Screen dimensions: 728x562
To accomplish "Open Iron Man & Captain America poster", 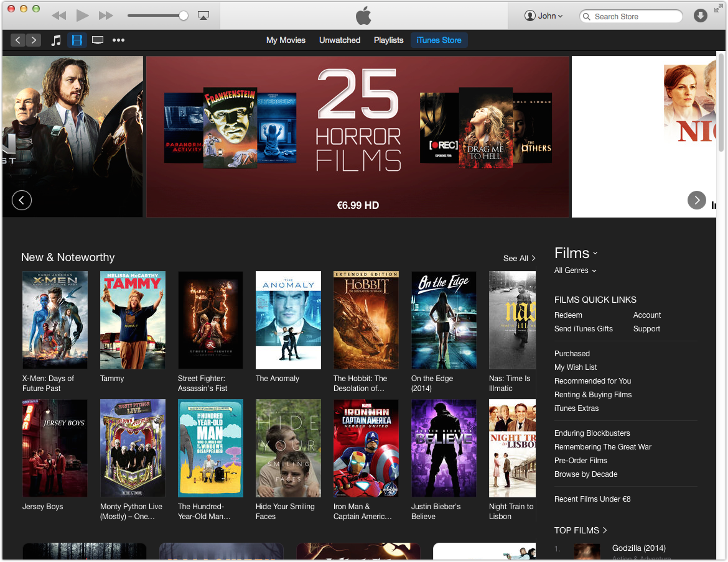I will click(366, 448).
